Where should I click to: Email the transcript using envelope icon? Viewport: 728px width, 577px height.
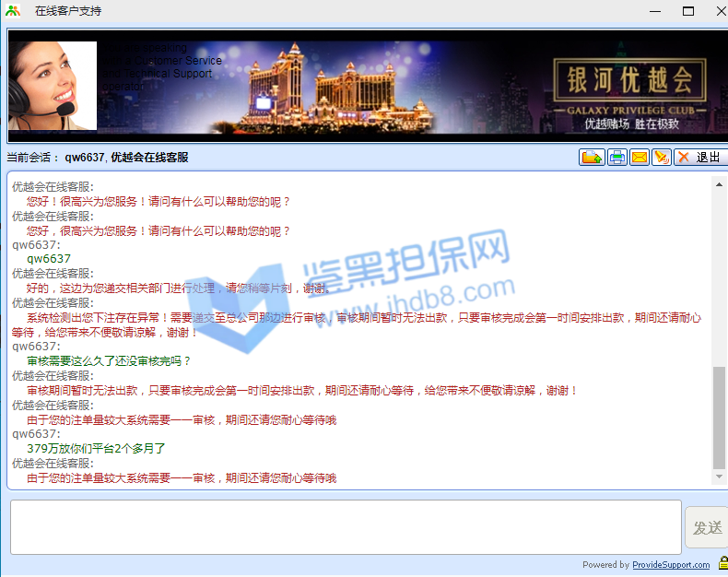(639, 158)
